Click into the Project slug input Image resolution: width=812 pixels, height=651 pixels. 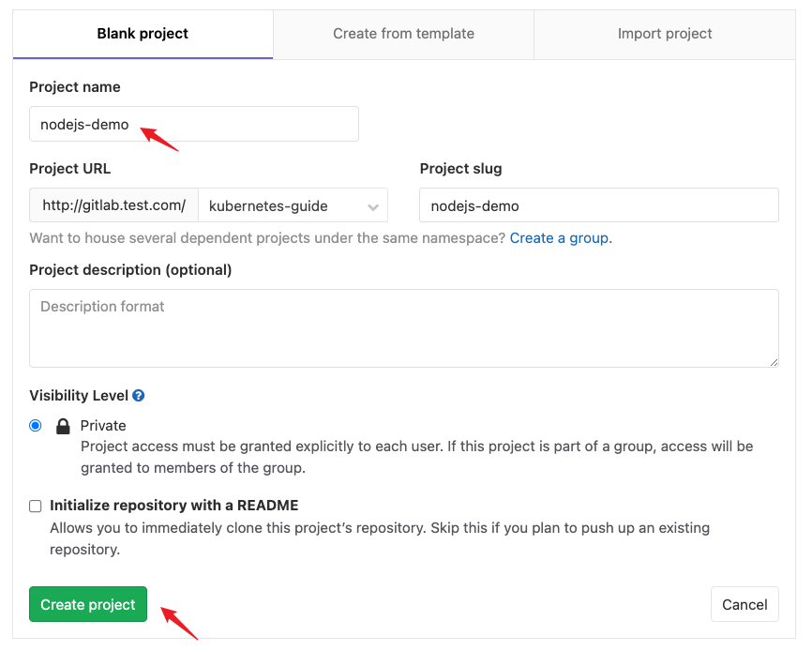(599, 205)
